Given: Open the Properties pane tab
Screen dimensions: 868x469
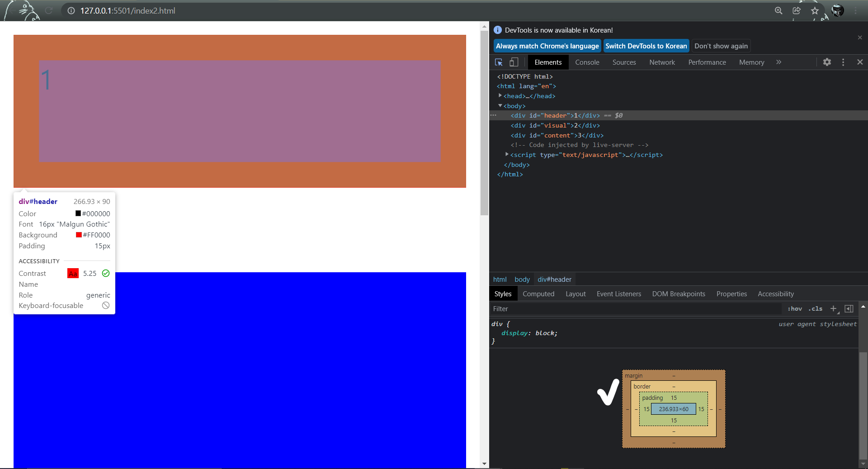Looking at the screenshot, I should click(x=731, y=294).
